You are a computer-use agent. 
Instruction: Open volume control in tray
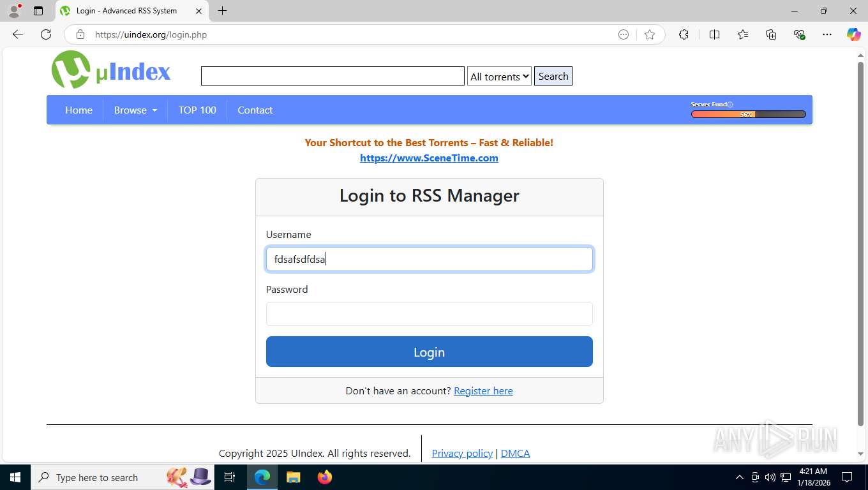coord(770,477)
